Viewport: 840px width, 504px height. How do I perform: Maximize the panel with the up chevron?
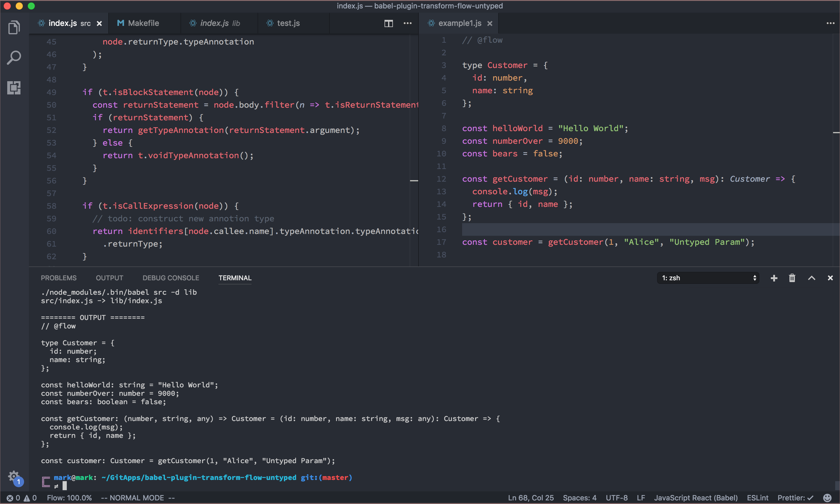point(811,278)
